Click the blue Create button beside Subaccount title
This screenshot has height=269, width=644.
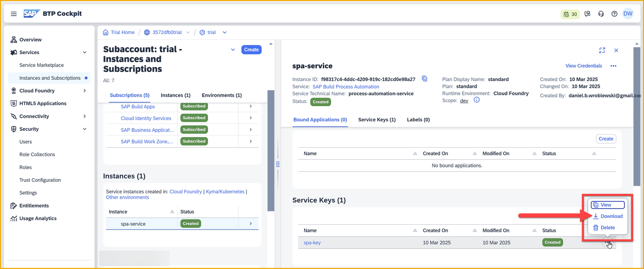click(x=251, y=50)
